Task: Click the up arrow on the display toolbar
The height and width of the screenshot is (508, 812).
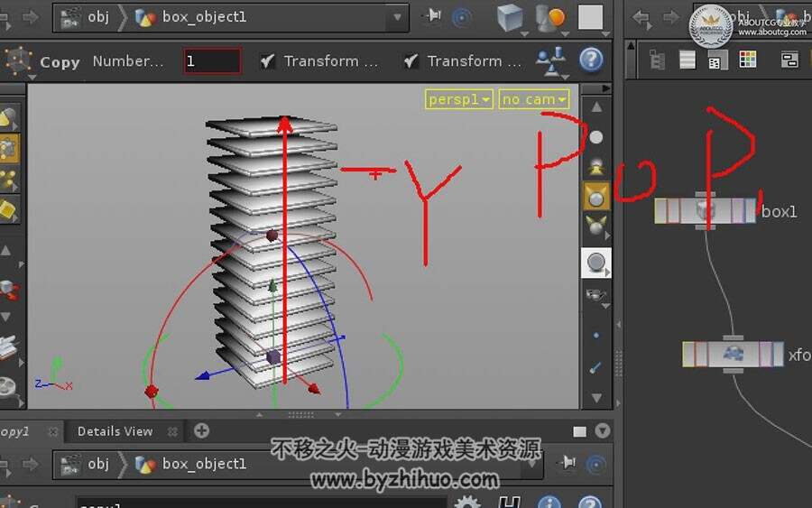Action: click(596, 107)
